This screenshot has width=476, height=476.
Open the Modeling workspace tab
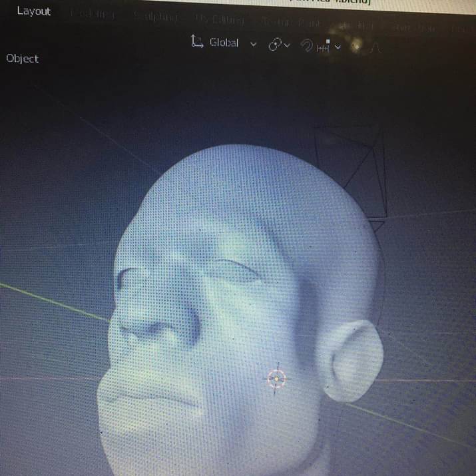[93, 15]
